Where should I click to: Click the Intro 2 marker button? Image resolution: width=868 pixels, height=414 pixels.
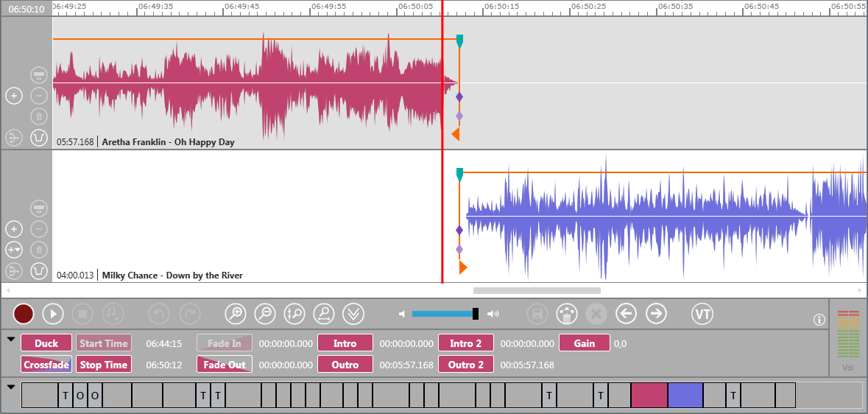(466, 343)
